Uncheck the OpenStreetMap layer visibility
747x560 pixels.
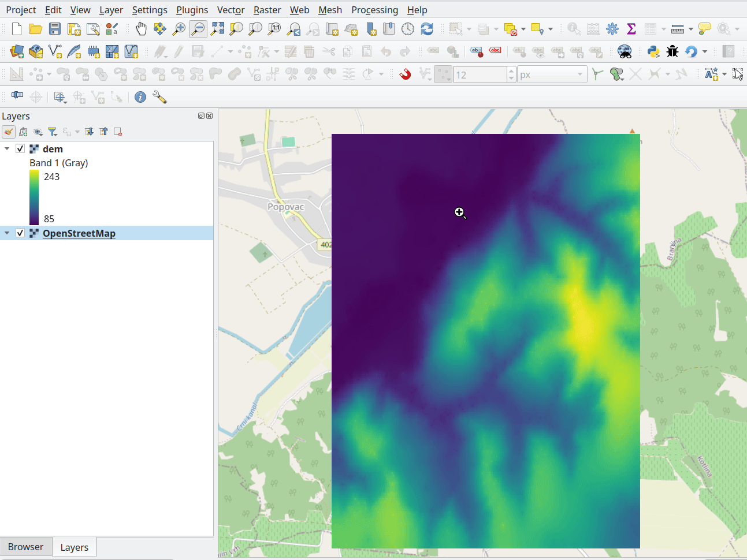[x=20, y=233]
